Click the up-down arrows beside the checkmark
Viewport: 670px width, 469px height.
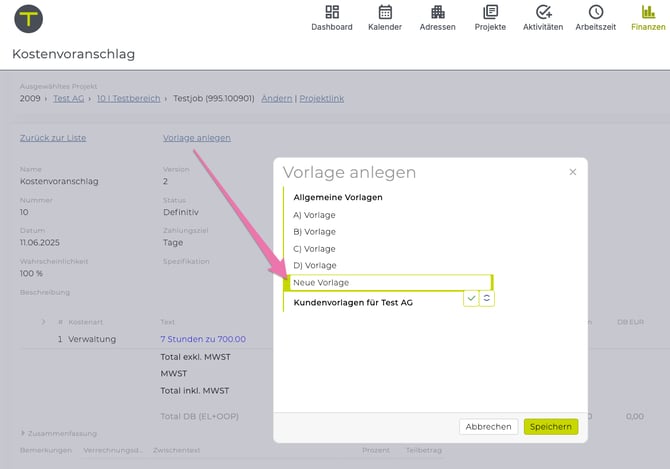pos(487,298)
